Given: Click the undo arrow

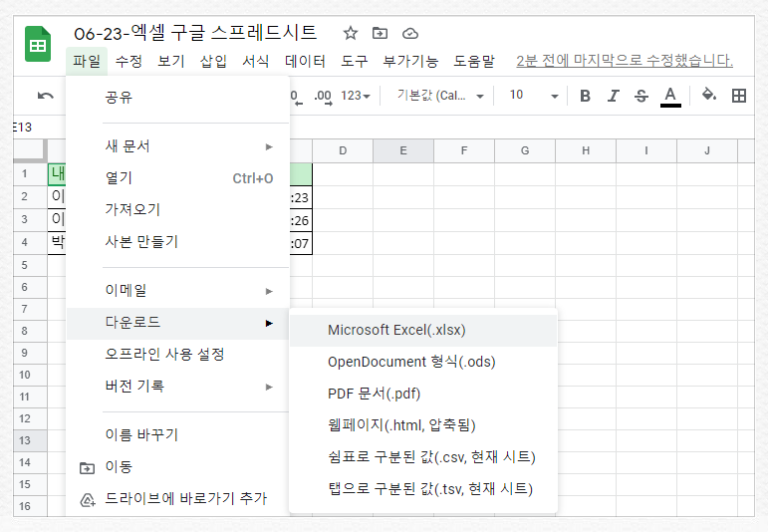Looking at the screenshot, I should (x=46, y=96).
